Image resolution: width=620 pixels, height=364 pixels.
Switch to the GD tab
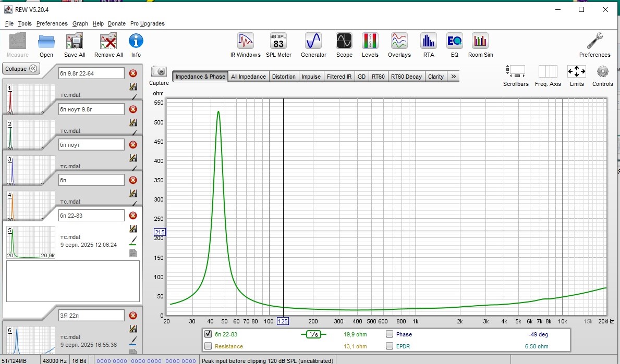click(361, 77)
